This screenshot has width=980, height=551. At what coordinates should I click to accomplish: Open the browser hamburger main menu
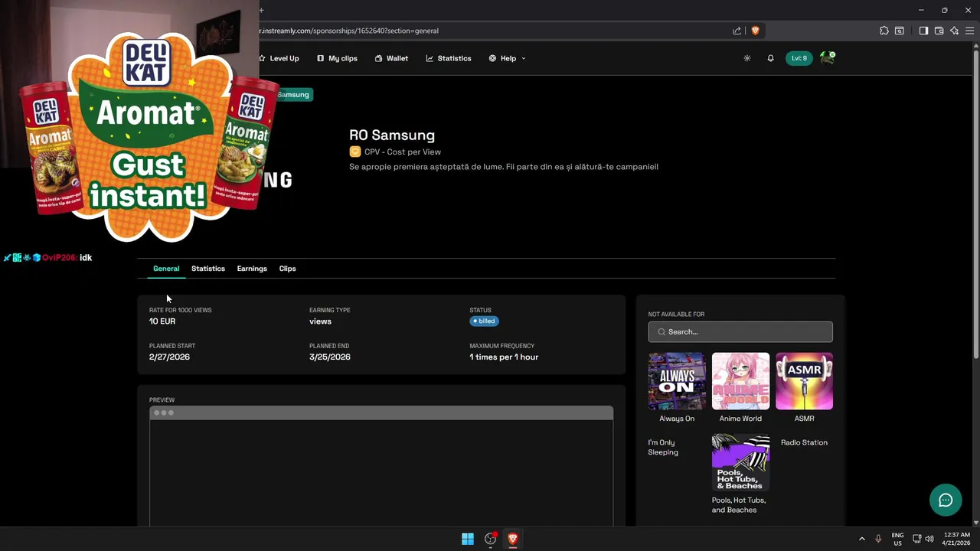969,31
